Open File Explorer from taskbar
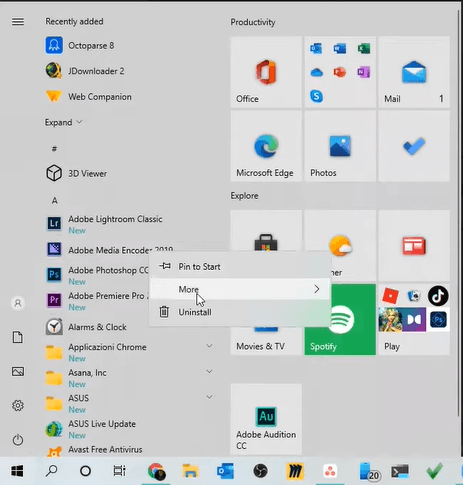Viewport: 463px width, 485px height. tap(190, 471)
